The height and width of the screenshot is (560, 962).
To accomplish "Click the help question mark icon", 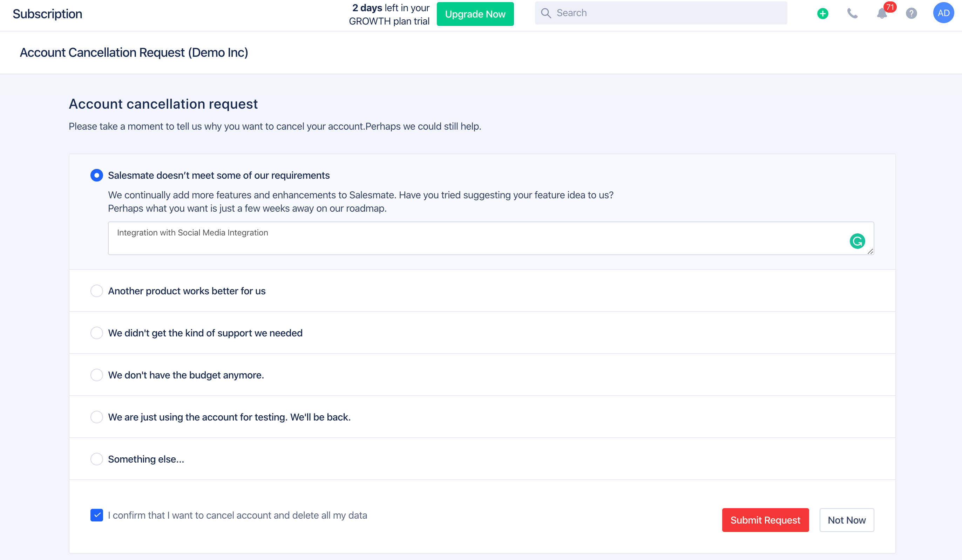I will pos(911,14).
